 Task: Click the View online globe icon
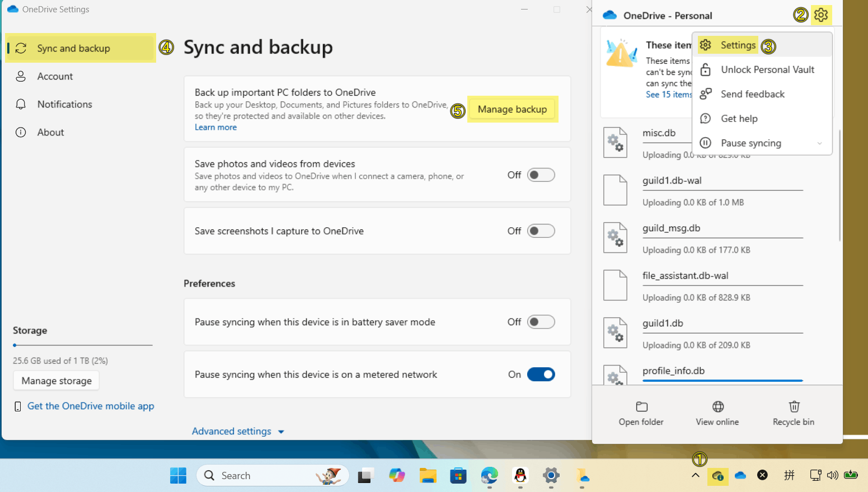click(x=717, y=407)
